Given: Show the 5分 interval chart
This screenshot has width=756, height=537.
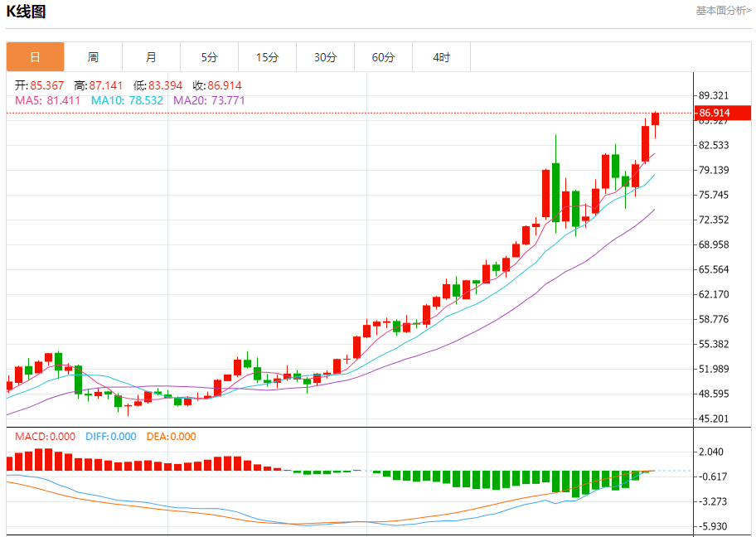Looking at the screenshot, I should click(209, 57).
